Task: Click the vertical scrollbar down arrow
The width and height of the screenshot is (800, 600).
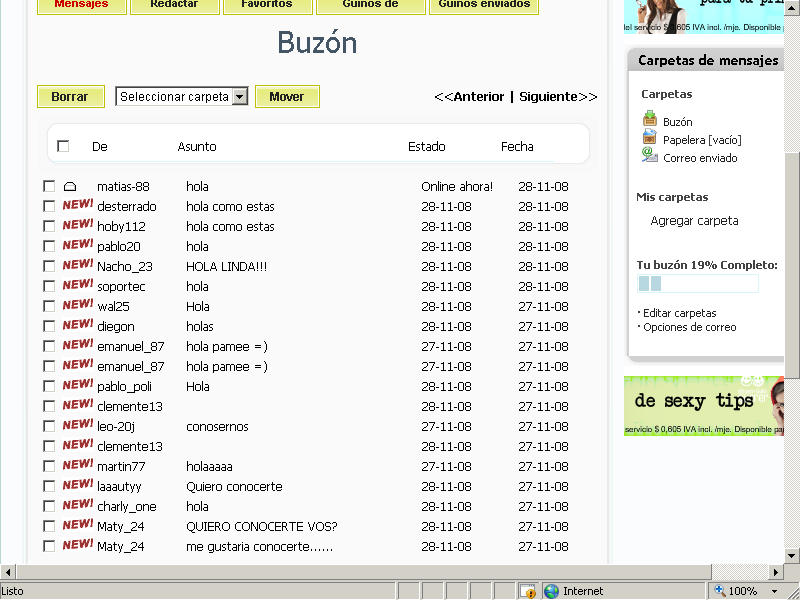Action: [792, 556]
